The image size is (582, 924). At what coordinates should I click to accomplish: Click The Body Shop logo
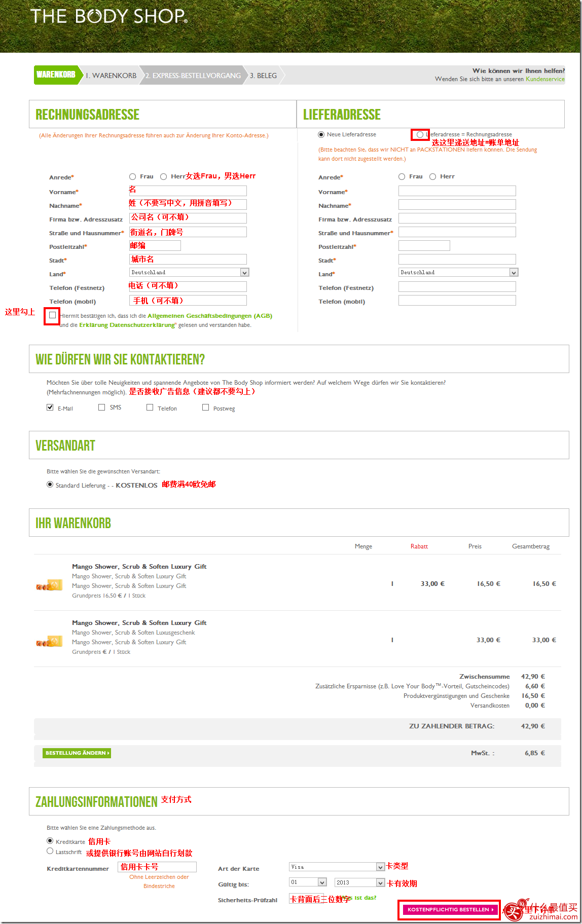point(109,16)
